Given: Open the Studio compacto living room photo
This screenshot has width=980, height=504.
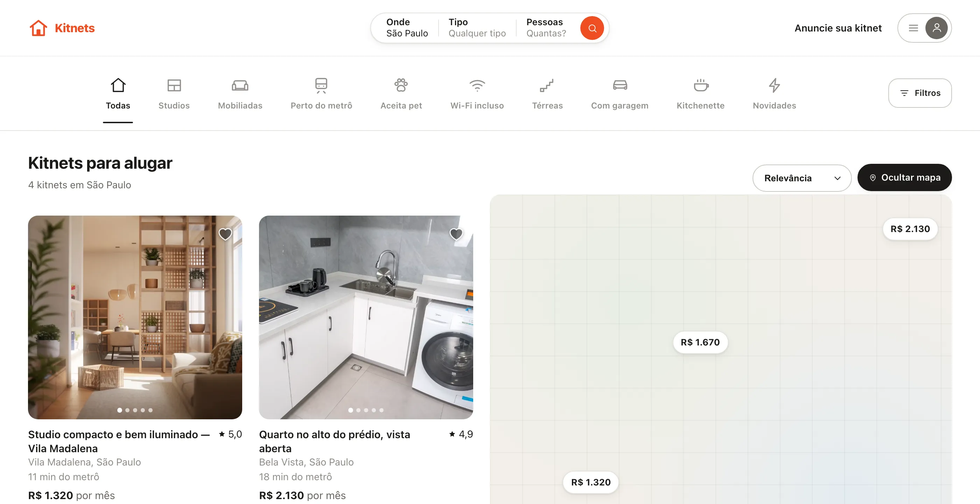Looking at the screenshot, I should (x=135, y=317).
